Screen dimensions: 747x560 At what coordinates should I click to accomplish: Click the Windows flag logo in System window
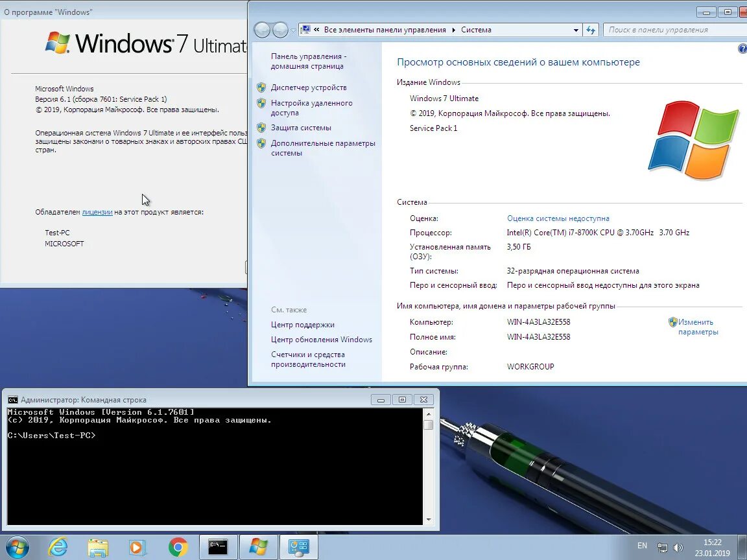click(x=693, y=139)
